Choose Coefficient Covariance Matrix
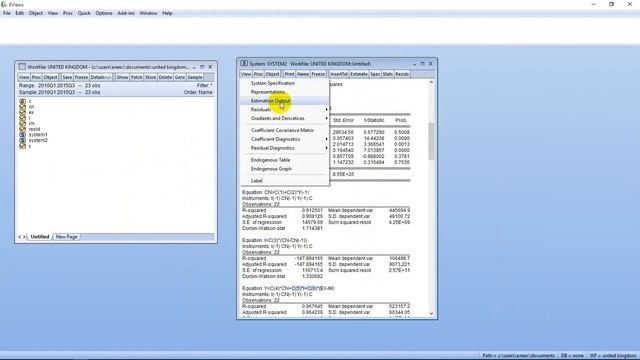Screen dimensions: 640x360 click(x=284, y=130)
